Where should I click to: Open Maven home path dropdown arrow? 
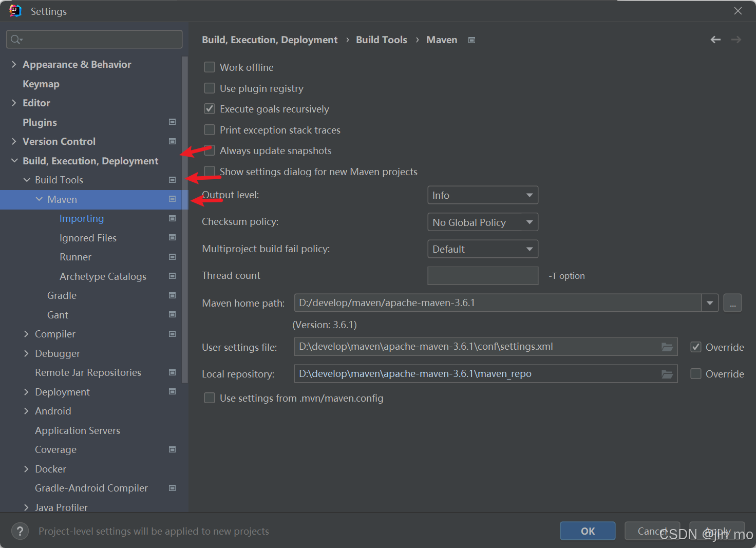point(710,303)
